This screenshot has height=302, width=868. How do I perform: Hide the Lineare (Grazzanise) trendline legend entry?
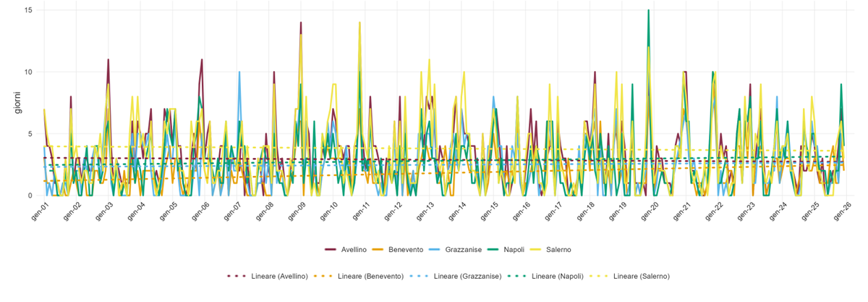(x=456, y=277)
